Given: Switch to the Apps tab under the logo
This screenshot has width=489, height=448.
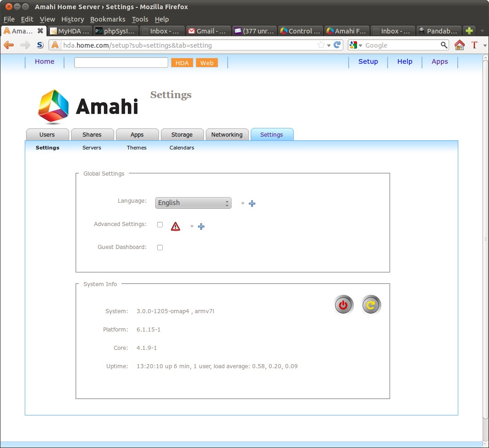Looking at the screenshot, I should 137,134.
